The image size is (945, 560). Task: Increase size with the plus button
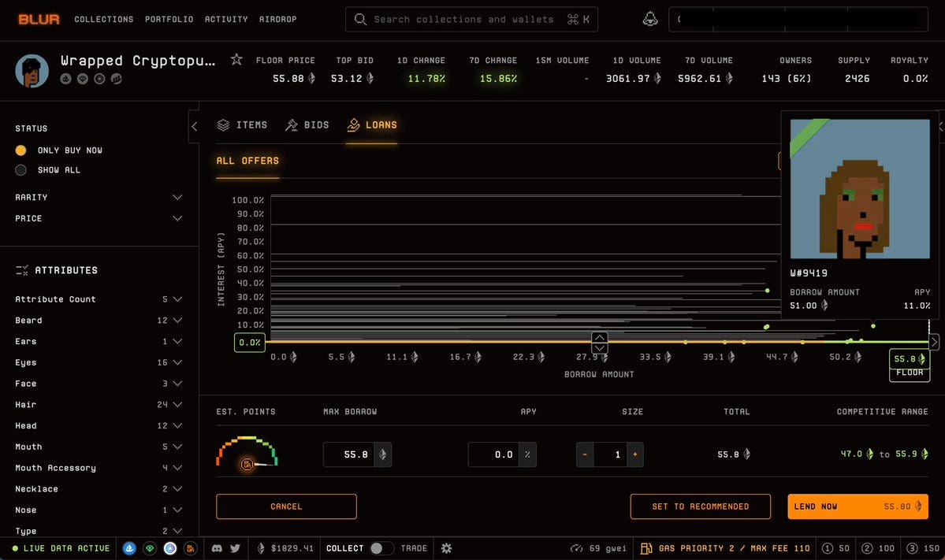[x=634, y=454]
